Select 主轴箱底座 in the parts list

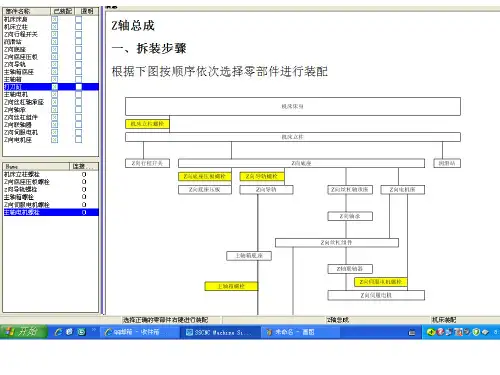[x=19, y=72]
